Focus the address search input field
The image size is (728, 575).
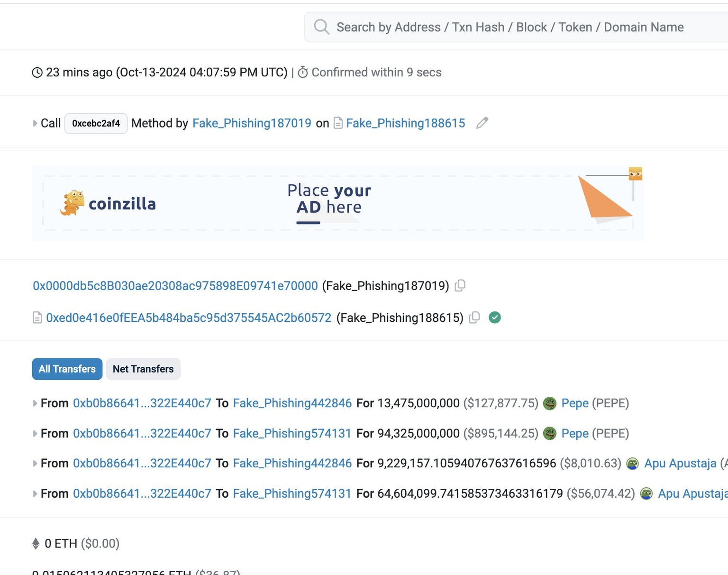tap(510, 27)
